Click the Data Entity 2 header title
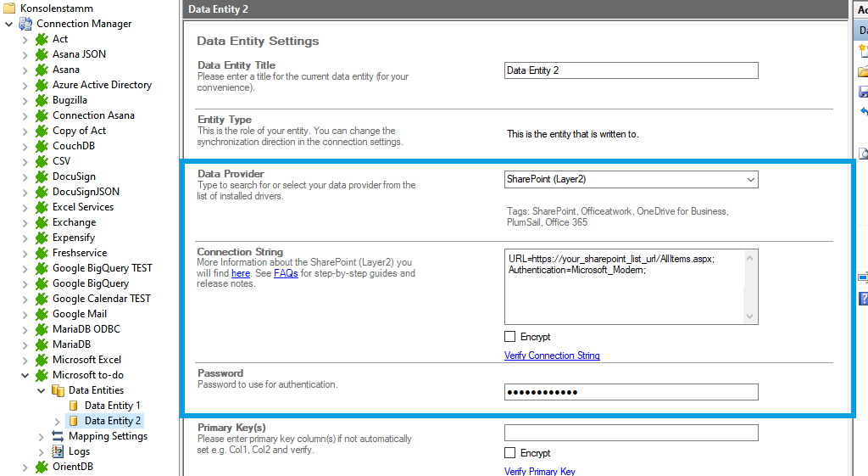 click(218, 8)
